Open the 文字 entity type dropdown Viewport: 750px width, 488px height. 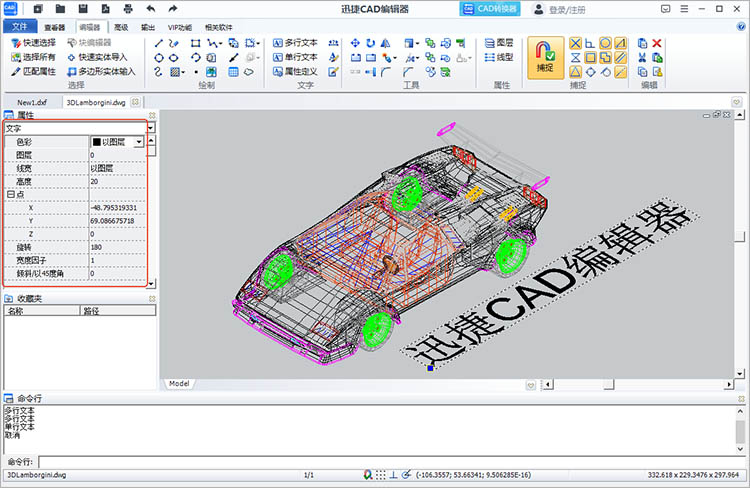click(x=151, y=128)
